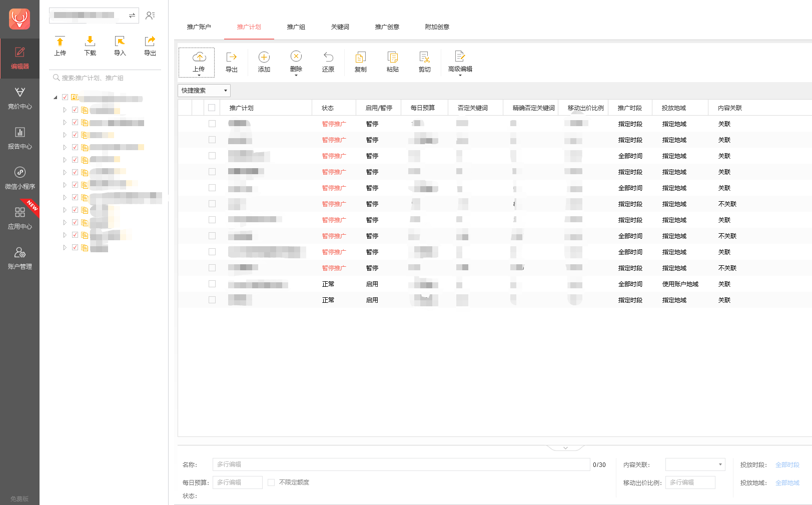This screenshot has width=812, height=505.
Task: Open the user list icon
Action: [x=150, y=16]
